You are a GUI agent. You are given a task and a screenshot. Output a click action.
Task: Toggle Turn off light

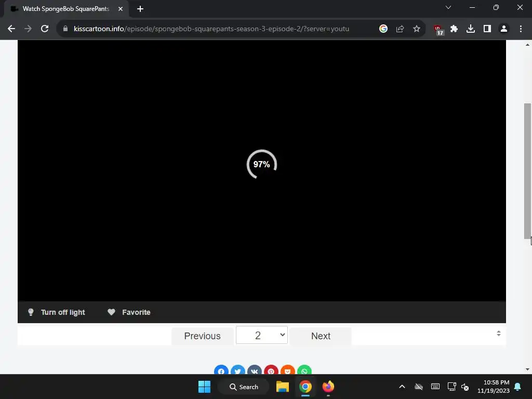56,312
